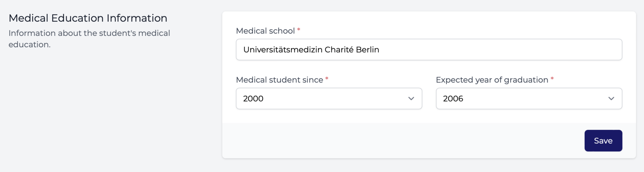The height and width of the screenshot is (172, 644).
Task: Click the Expected year of graduation label
Action: point(492,80)
